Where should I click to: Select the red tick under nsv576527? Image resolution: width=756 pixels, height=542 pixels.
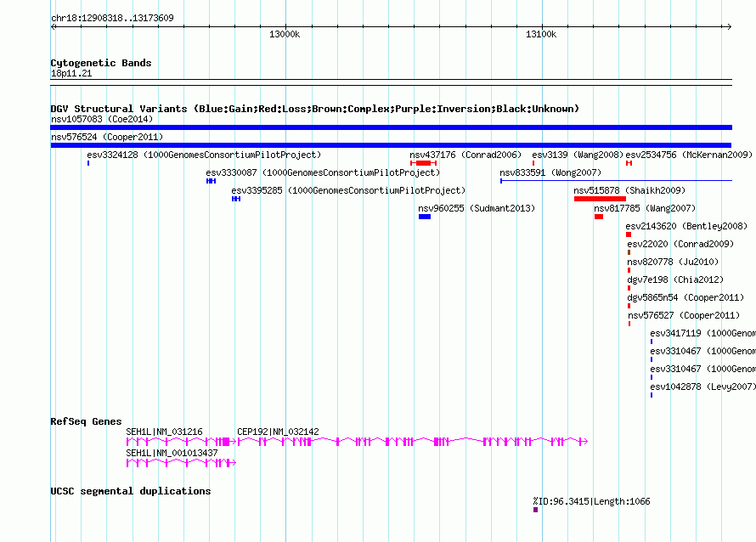click(629, 324)
